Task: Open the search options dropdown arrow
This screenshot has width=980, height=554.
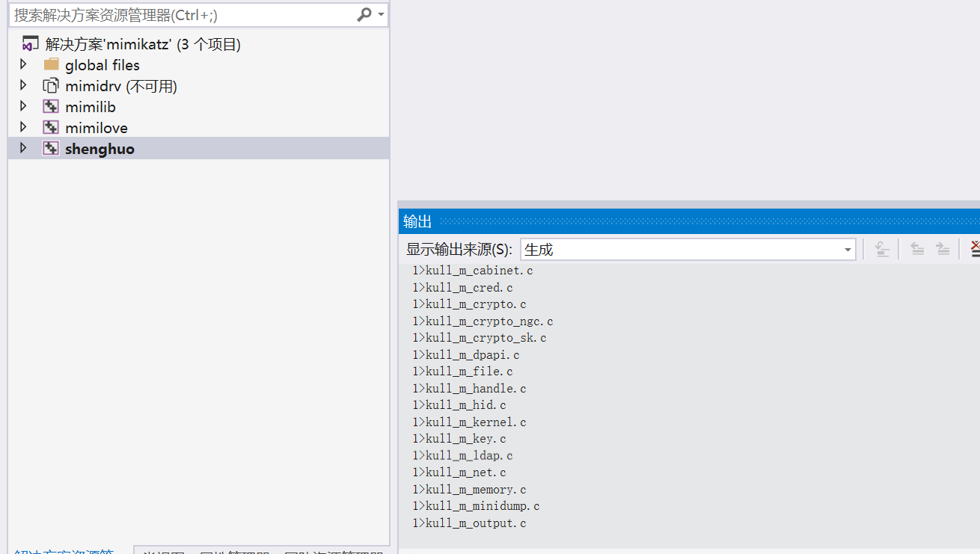Action: pyautogui.click(x=381, y=15)
